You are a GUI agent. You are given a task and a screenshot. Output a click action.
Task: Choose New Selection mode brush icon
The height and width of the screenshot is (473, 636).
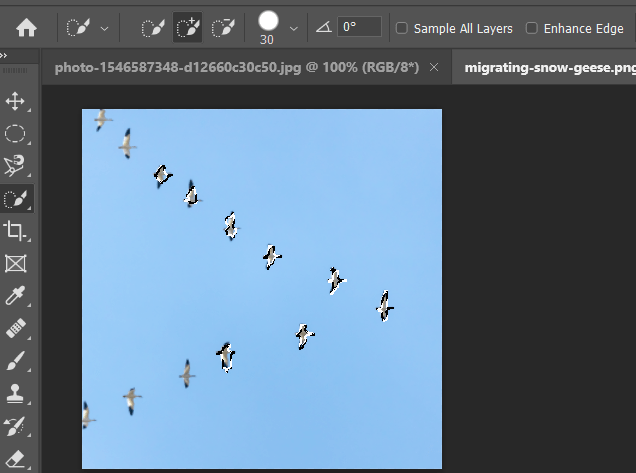(153, 28)
